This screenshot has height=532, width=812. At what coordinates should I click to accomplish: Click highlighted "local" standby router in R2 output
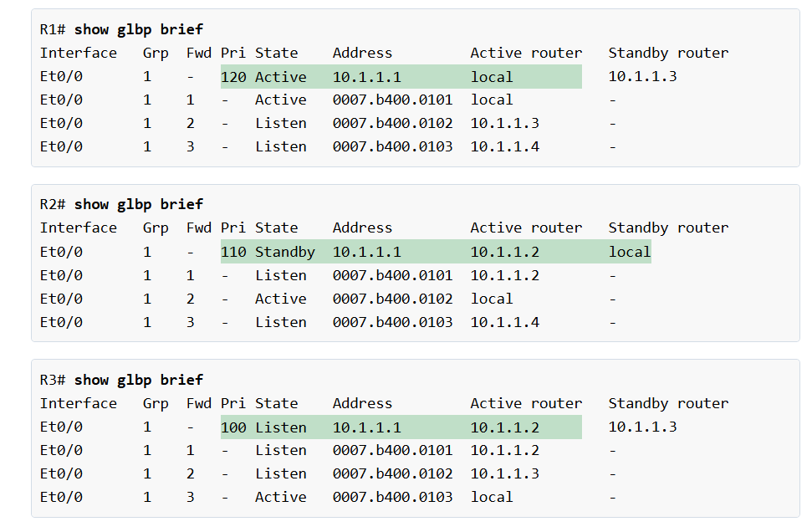click(629, 252)
